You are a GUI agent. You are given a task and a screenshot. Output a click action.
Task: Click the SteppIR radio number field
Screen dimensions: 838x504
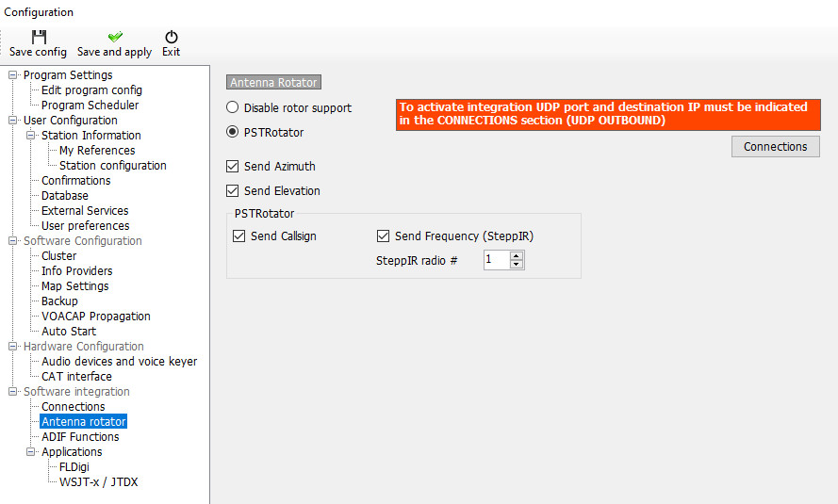tap(496, 260)
